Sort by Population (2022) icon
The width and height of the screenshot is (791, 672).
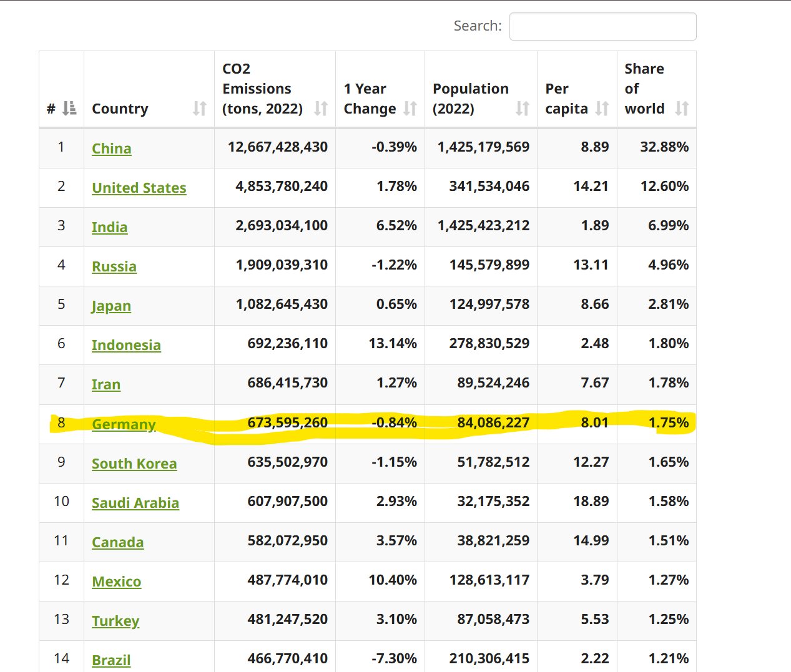(523, 109)
